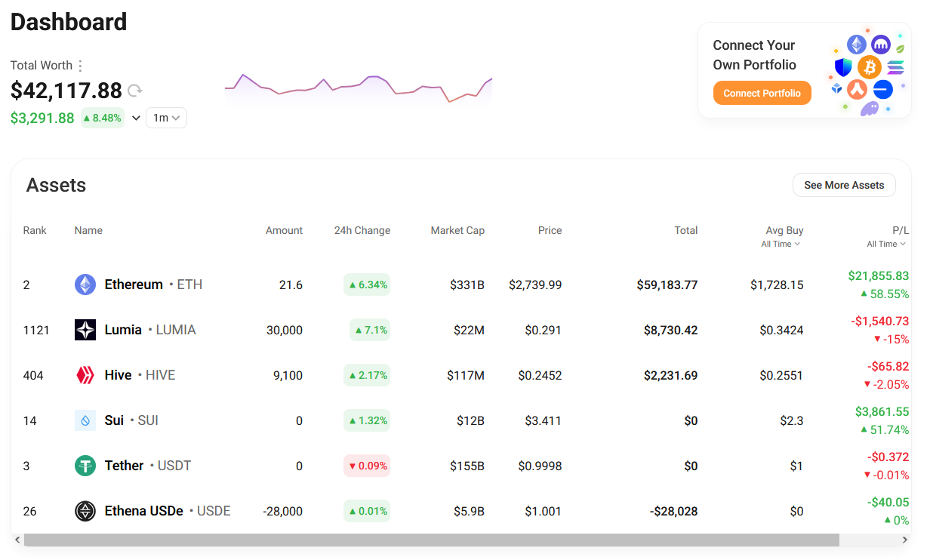Screen dimensions: 930x560
Task: Click Ethereum P/L $21,855.83
Action: [x=879, y=276]
